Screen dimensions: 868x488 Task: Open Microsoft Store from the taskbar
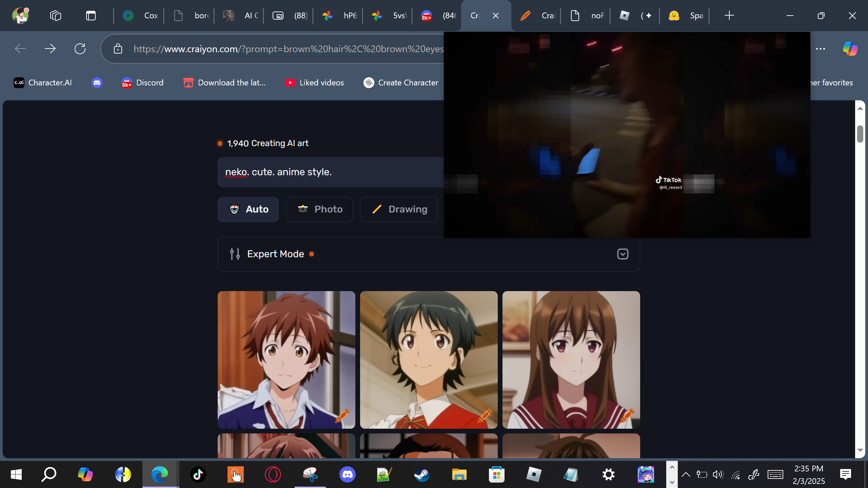click(x=497, y=474)
